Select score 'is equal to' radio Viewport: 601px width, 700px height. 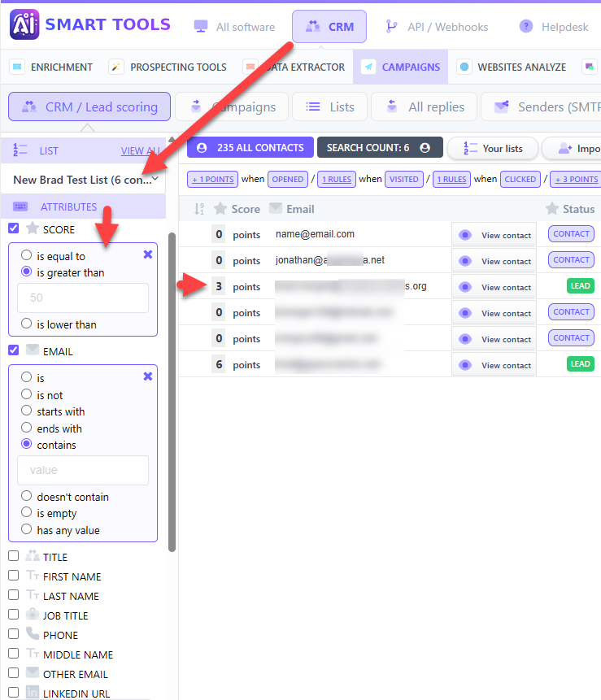[x=26, y=255]
